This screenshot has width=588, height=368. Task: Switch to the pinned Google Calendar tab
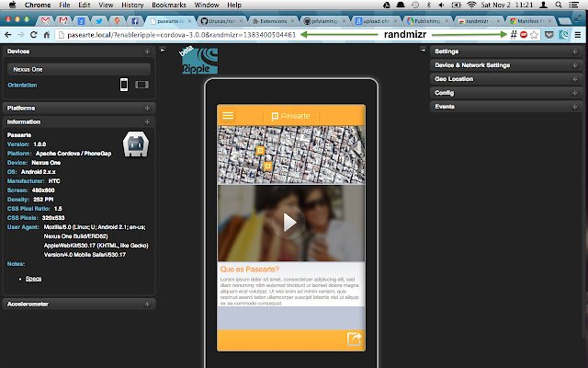click(x=81, y=21)
